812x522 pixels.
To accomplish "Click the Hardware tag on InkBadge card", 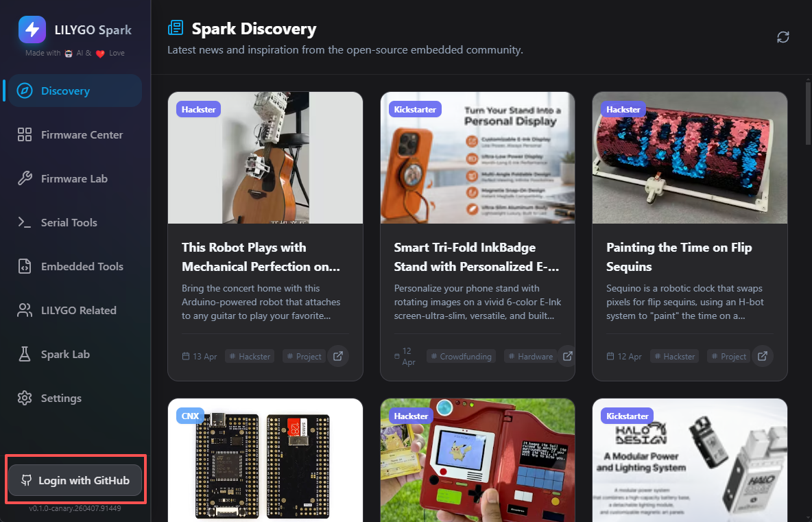I will point(530,356).
